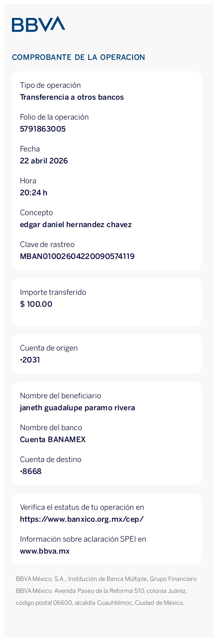Click beneficiary name janeth guadalupe paramo rivera
Screen dimensions: 214x644
[77, 408]
